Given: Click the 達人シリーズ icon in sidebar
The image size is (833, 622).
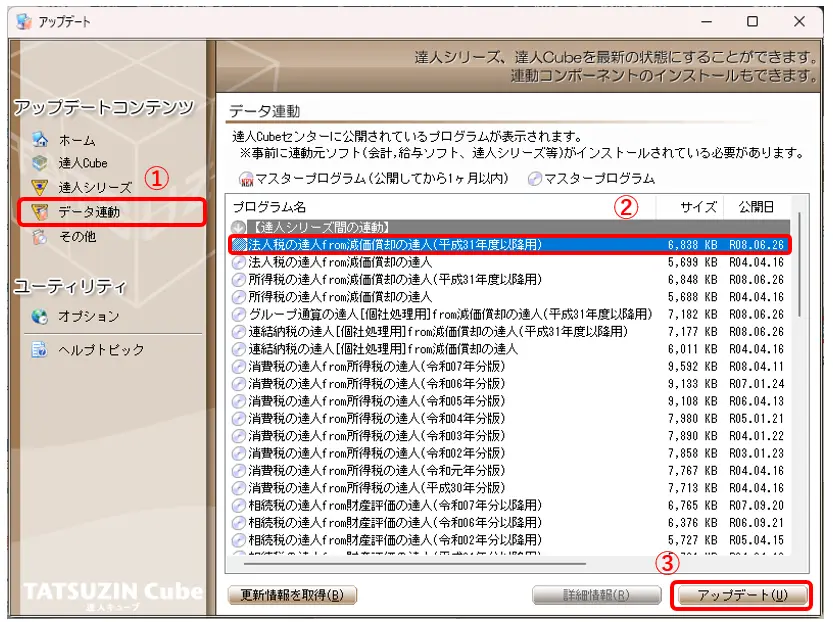Looking at the screenshot, I should 40,187.
